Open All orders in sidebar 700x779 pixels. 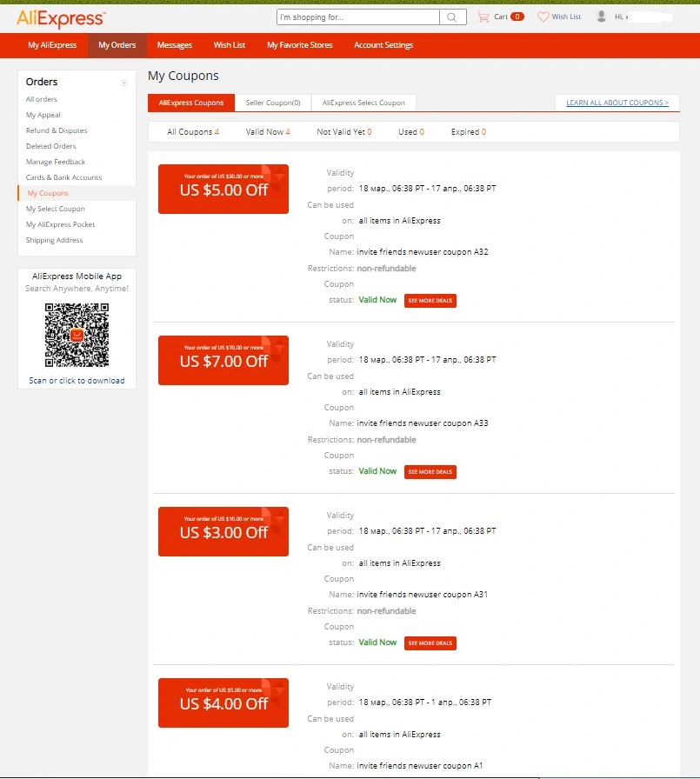[41, 99]
